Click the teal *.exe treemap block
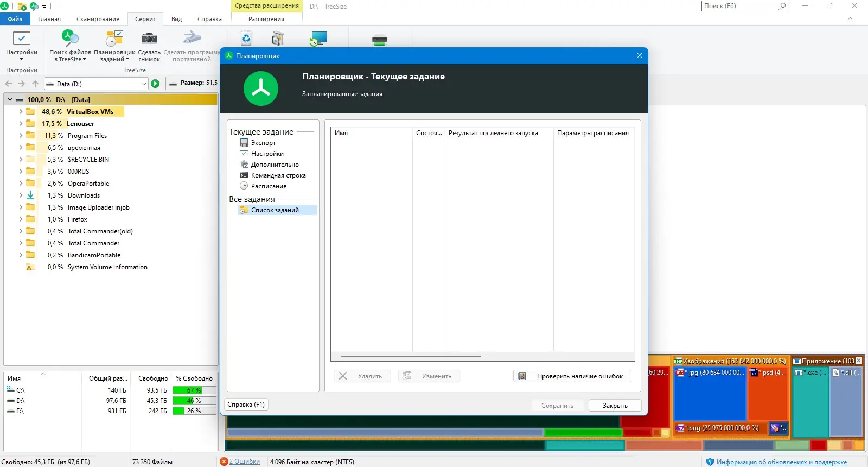Viewport: 868px width, 467px height. (810, 402)
